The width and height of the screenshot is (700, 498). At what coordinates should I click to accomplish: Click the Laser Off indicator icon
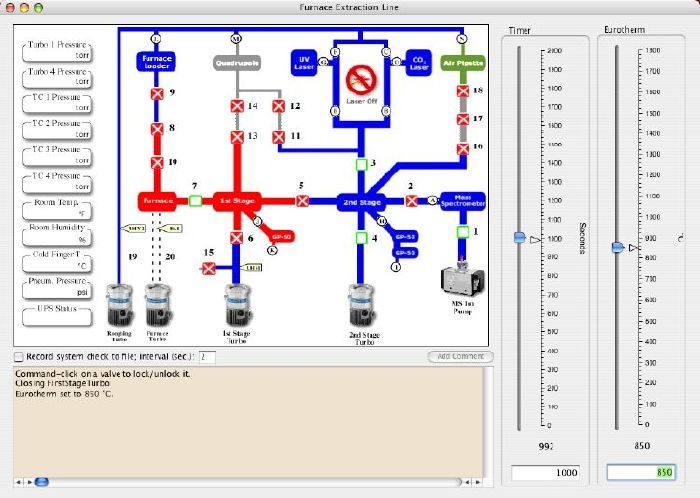coord(361,80)
